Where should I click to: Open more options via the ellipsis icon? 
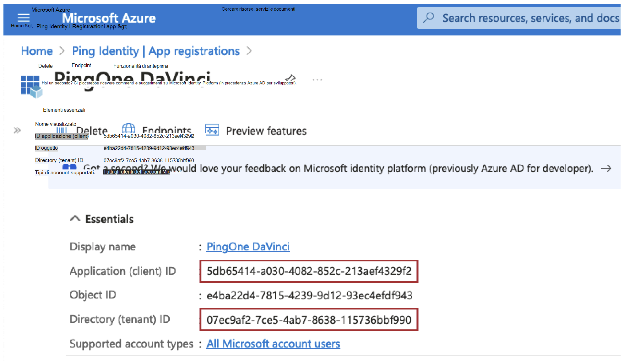pyautogui.click(x=317, y=79)
